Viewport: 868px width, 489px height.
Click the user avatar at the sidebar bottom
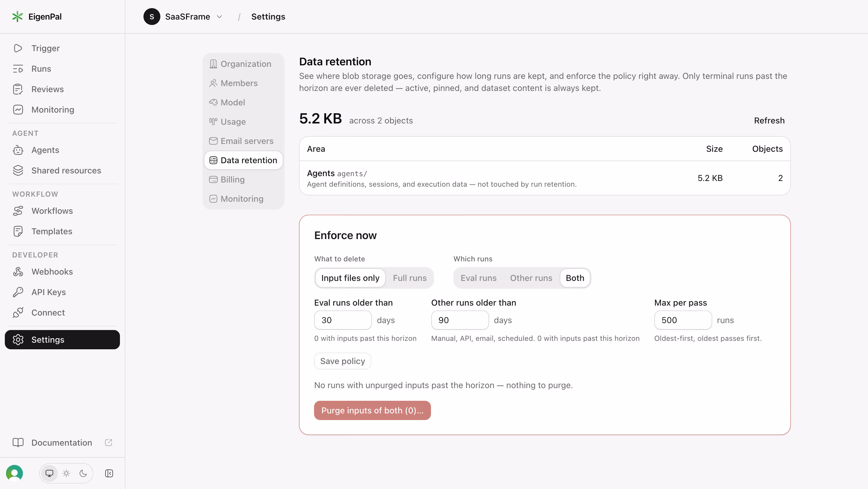[x=14, y=473]
